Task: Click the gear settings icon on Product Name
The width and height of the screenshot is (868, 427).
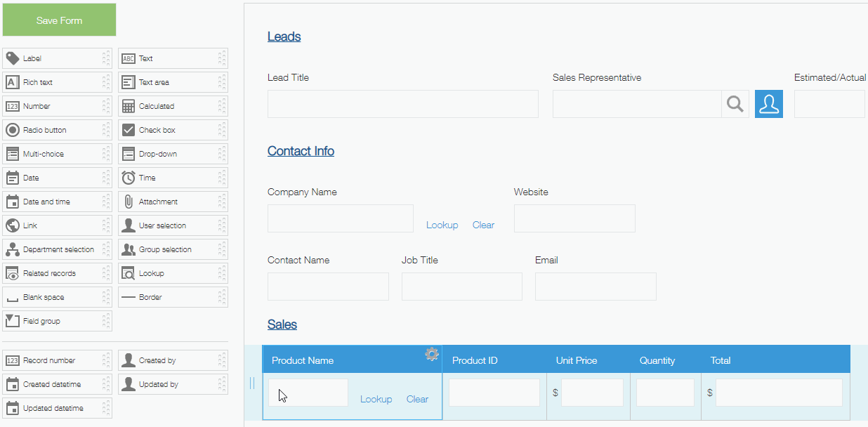Action: pyautogui.click(x=432, y=355)
